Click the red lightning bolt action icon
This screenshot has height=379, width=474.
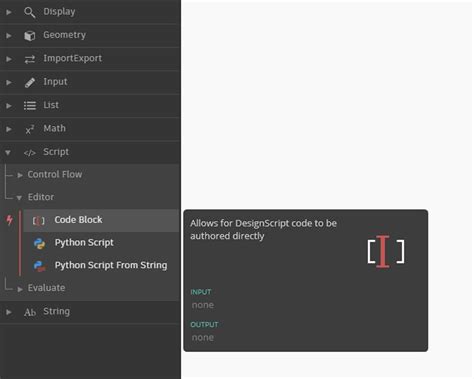(x=9, y=220)
